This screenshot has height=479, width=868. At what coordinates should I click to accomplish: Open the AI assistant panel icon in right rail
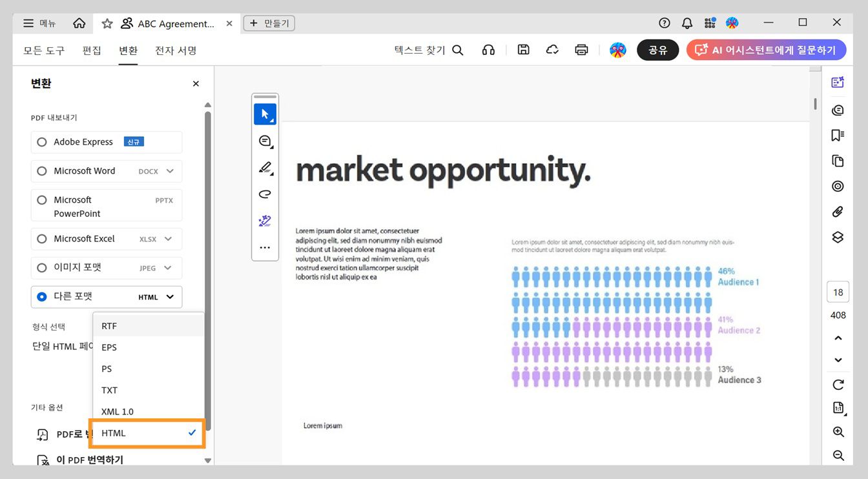pos(838,82)
